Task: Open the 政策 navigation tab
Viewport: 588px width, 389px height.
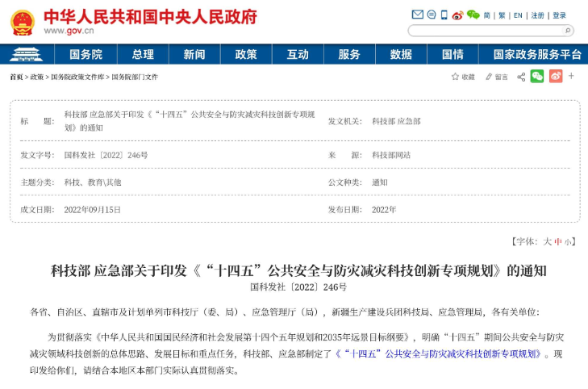Action: [x=246, y=54]
